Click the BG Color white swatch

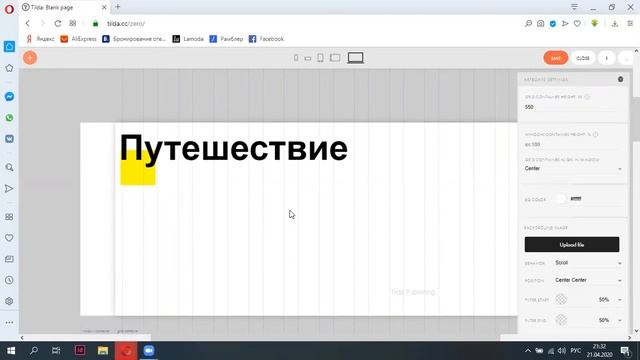[561, 199]
